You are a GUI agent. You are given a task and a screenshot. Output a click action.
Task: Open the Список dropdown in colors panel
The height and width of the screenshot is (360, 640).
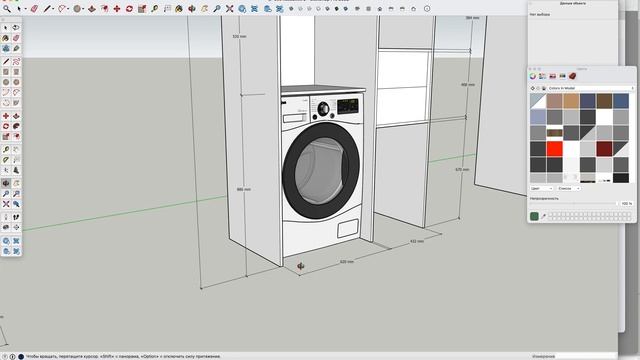pos(569,189)
